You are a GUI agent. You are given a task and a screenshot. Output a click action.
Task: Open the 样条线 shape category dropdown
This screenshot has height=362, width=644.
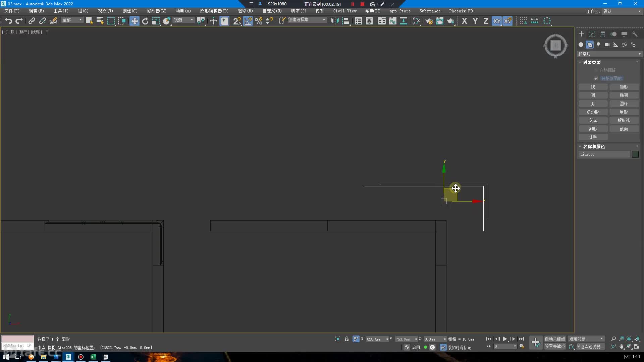609,54
